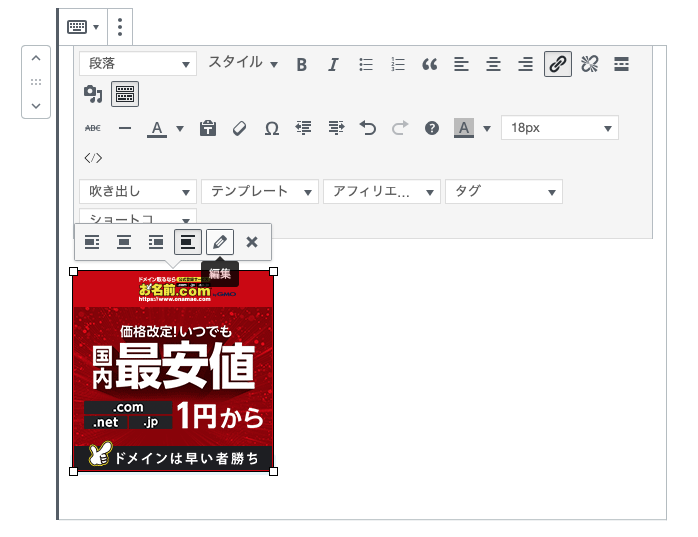Image resolution: width=698 pixels, height=537 pixels.
Task: Remove image with the X button
Action: pos(252,242)
